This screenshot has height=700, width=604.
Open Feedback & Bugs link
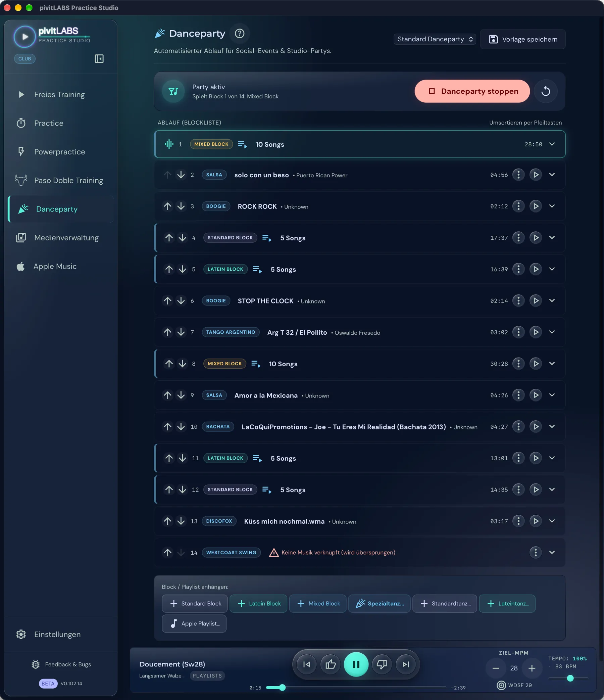pyautogui.click(x=61, y=664)
